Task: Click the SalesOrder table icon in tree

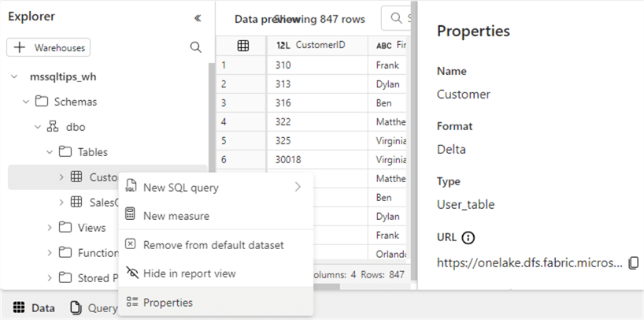Action: (76, 203)
